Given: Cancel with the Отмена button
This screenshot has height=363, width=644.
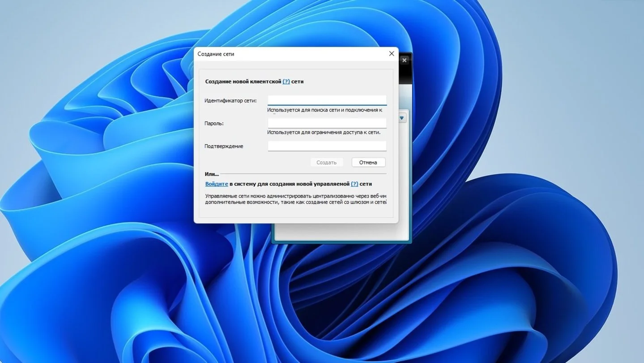Looking at the screenshot, I should 368,162.
